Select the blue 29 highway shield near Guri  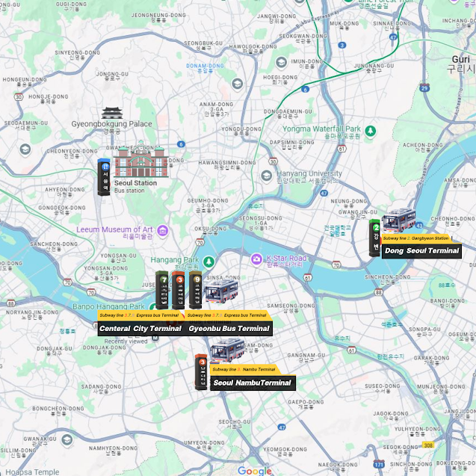tap(424, 88)
